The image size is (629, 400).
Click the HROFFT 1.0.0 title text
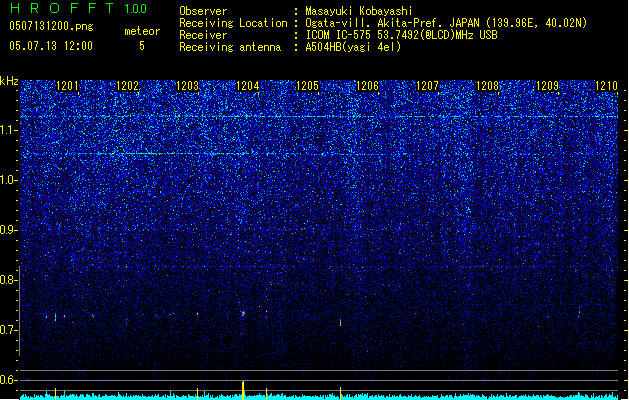click(79, 8)
